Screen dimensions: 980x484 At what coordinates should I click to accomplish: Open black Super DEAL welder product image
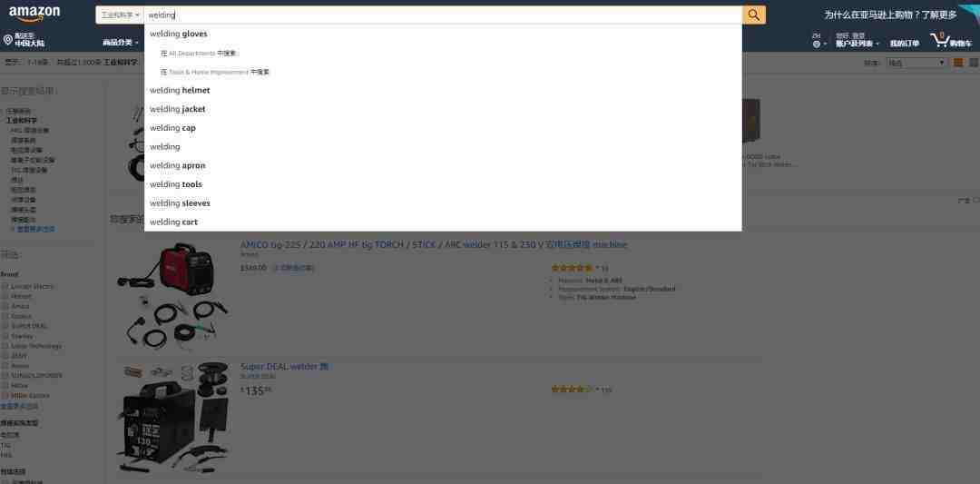tap(175, 418)
